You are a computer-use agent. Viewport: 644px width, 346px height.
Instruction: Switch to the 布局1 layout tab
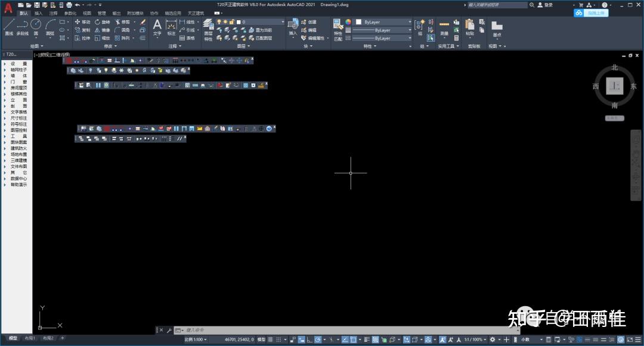pos(30,338)
